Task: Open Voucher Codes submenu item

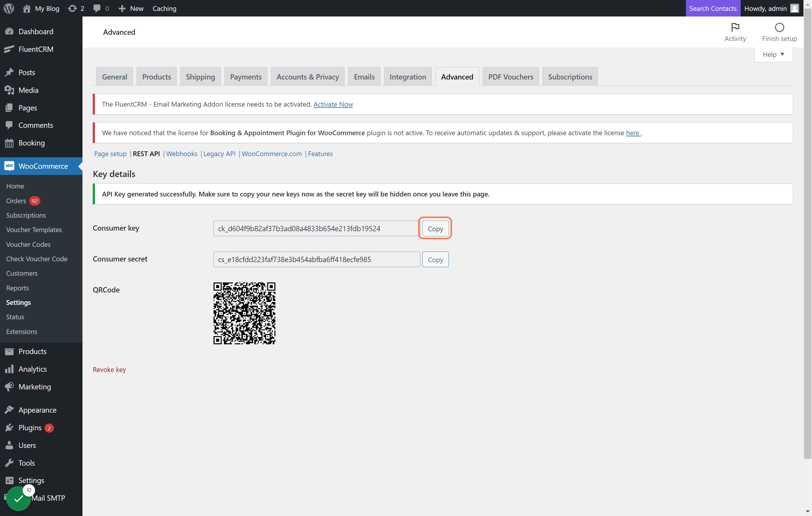Action: point(28,244)
